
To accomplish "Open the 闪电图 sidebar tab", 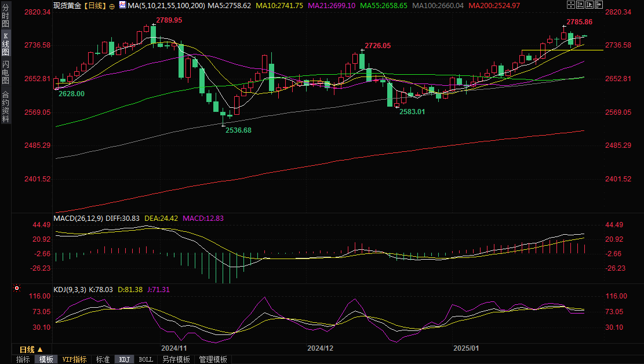I will point(5,72).
